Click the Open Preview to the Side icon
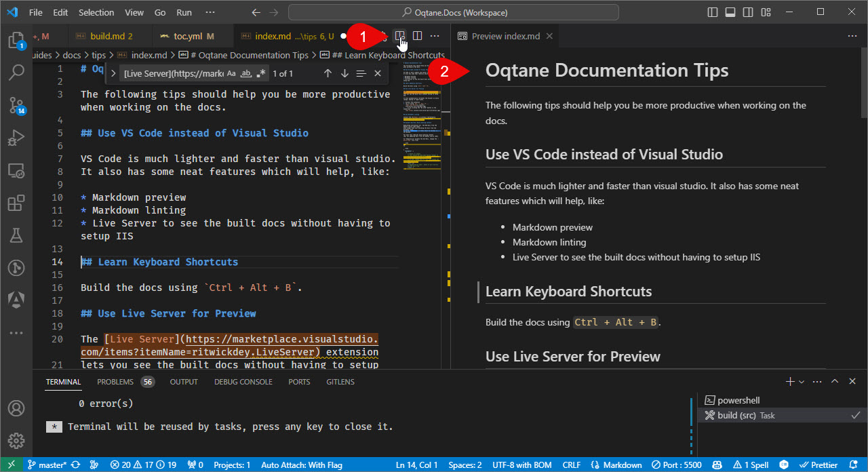This screenshot has width=868, height=472. pos(400,36)
